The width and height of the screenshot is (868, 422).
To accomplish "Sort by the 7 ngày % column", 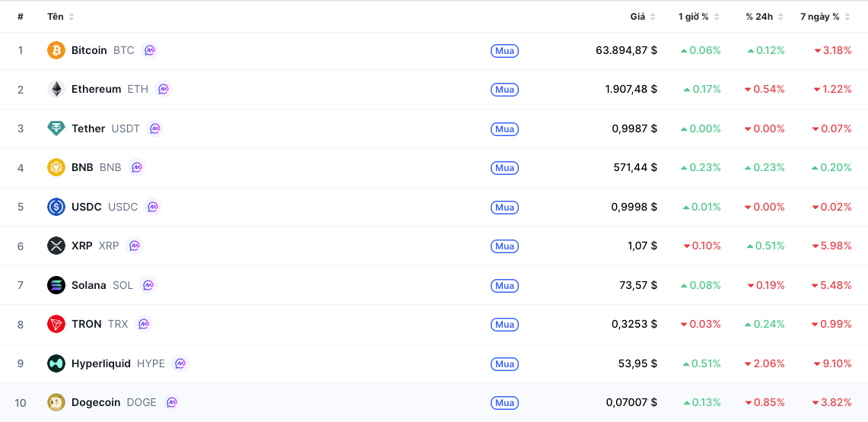I will pos(825,17).
